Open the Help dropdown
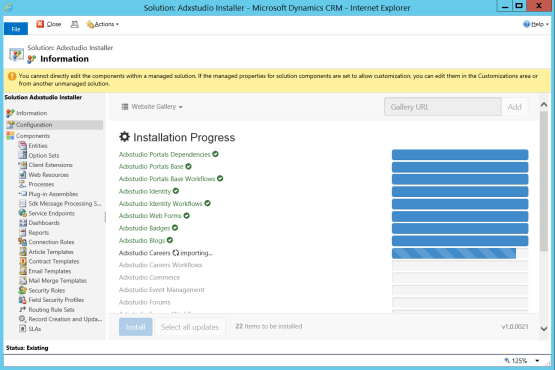The width and height of the screenshot is (555, 370). click(x=536, y=24)
